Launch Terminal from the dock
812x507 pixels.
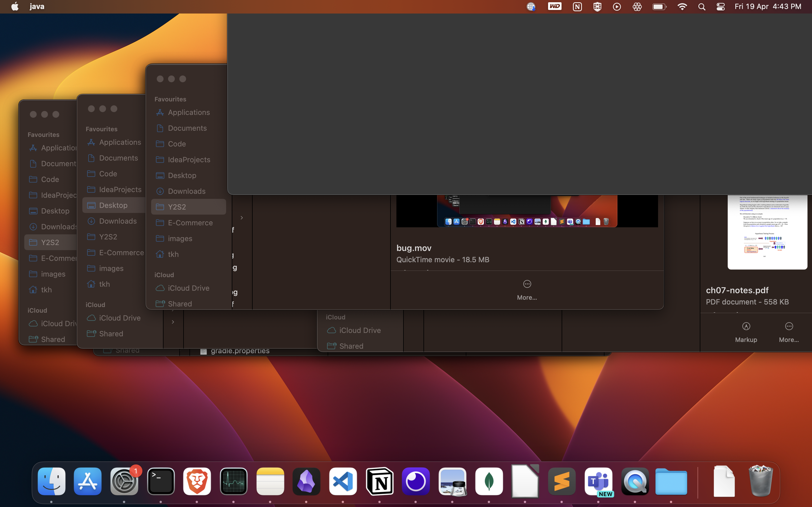161,482
